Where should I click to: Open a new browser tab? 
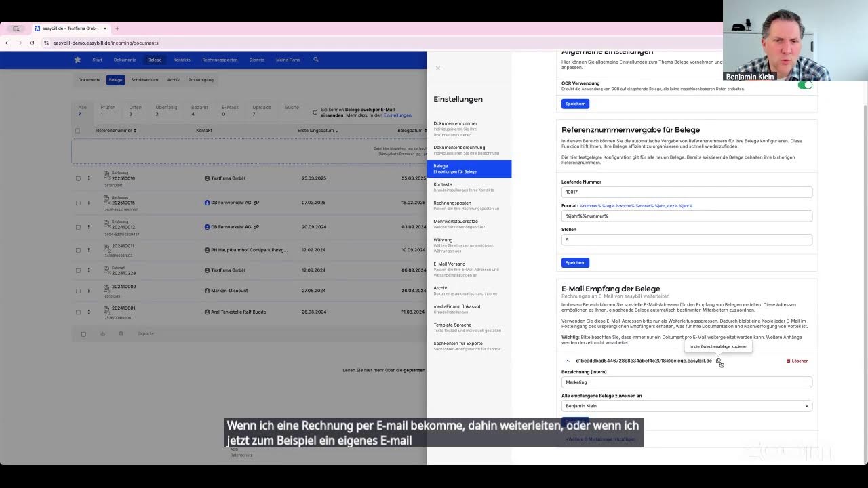(117, 28)
